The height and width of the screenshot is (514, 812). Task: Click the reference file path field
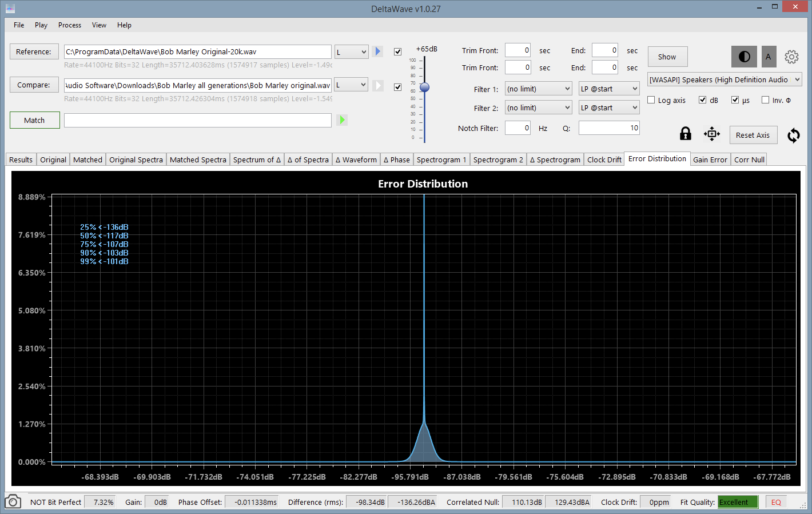pyautogui.click(x=198, y=51)
